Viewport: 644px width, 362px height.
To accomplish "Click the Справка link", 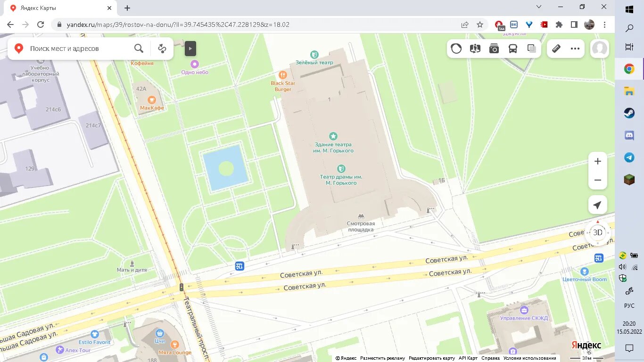I will point(491,358).
